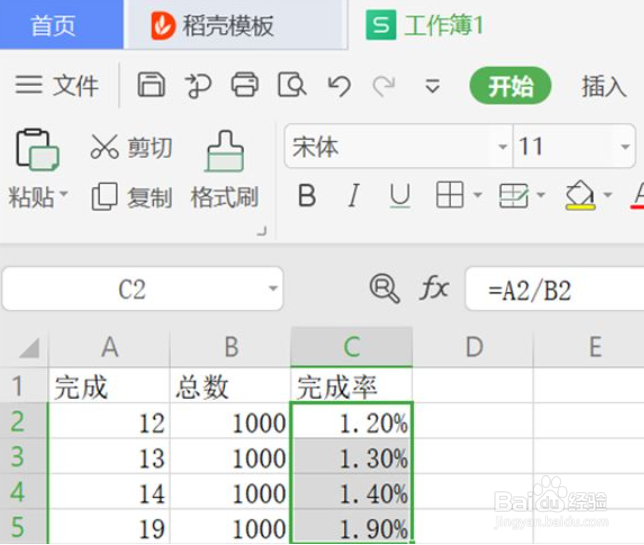The height and width of the screenshot is (545, 644).
Task: Select row 4 header
Action: (24, 492)
